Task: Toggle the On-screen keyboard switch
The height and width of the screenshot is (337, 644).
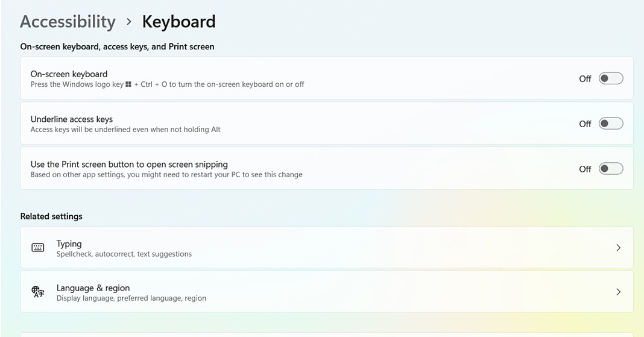Action: pos(610,78)
